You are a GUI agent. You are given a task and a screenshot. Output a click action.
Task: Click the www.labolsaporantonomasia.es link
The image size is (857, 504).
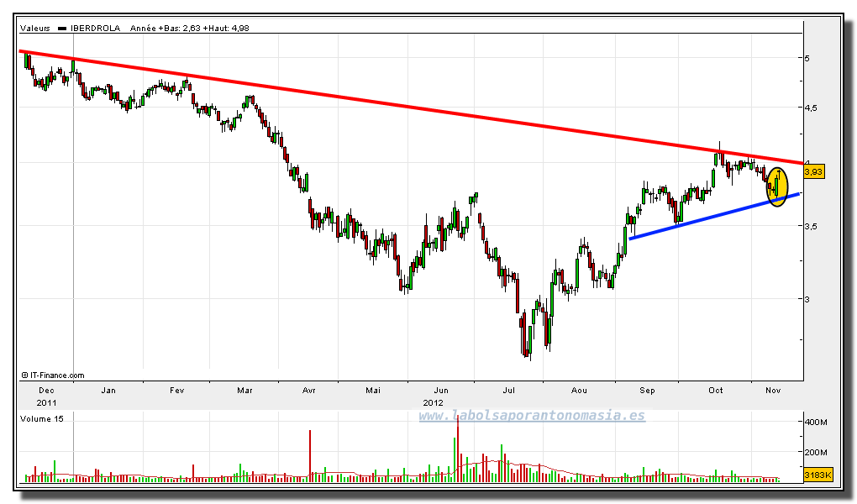coord(532,416)
